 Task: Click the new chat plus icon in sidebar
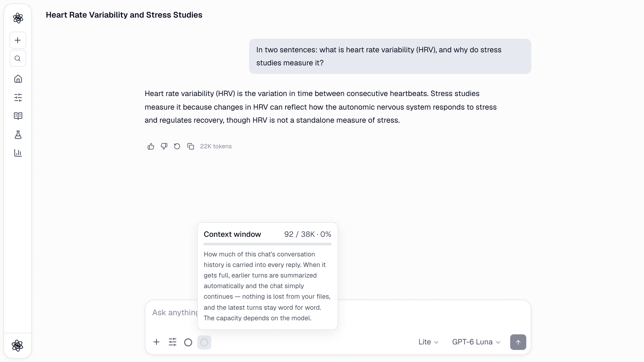point(18,40)
